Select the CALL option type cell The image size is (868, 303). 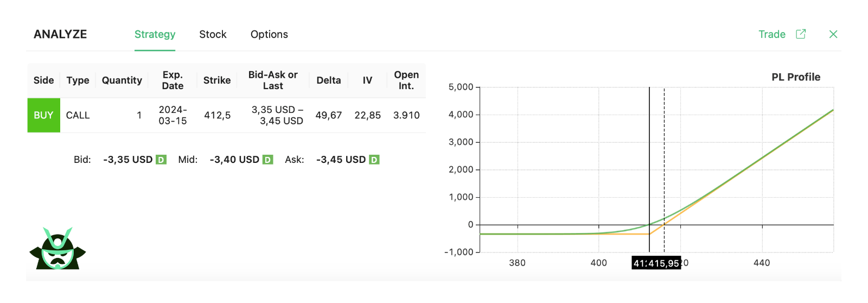(x=78, y=115)
